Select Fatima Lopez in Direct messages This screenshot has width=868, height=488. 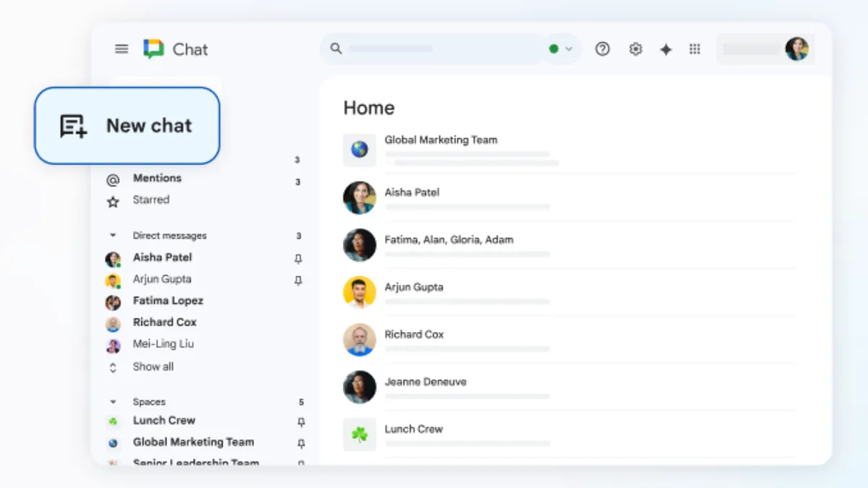168,301
